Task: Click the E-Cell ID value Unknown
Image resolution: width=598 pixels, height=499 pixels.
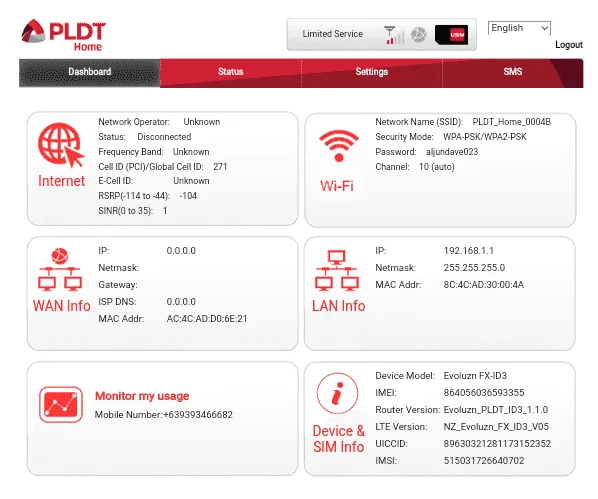Action: click(191, 181)
